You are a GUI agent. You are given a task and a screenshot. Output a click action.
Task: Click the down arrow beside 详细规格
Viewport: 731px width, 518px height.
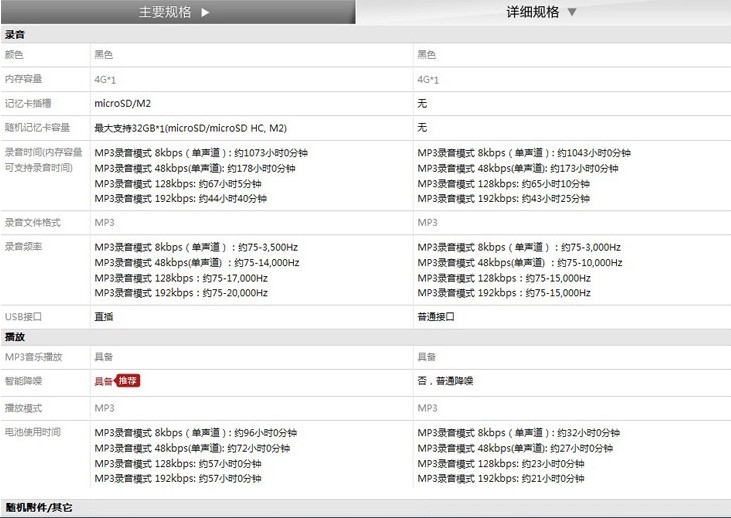[x=572, y=13]
